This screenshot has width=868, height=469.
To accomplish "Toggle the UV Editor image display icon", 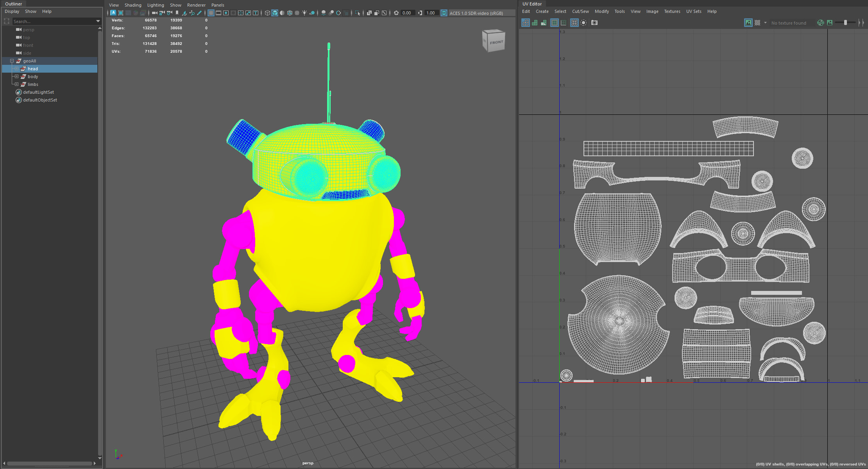I will (x=748, y=23).
